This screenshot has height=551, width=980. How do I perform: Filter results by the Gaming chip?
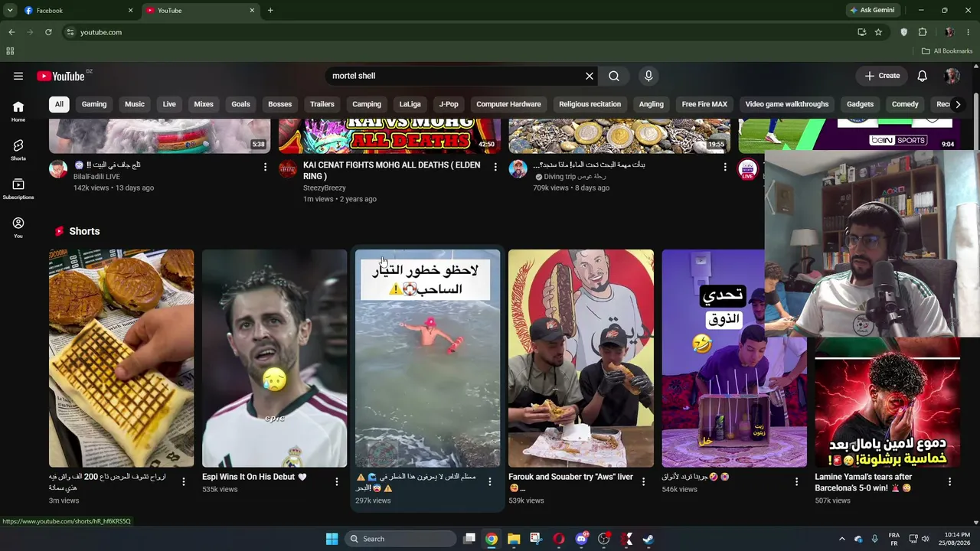click(94, 104)
